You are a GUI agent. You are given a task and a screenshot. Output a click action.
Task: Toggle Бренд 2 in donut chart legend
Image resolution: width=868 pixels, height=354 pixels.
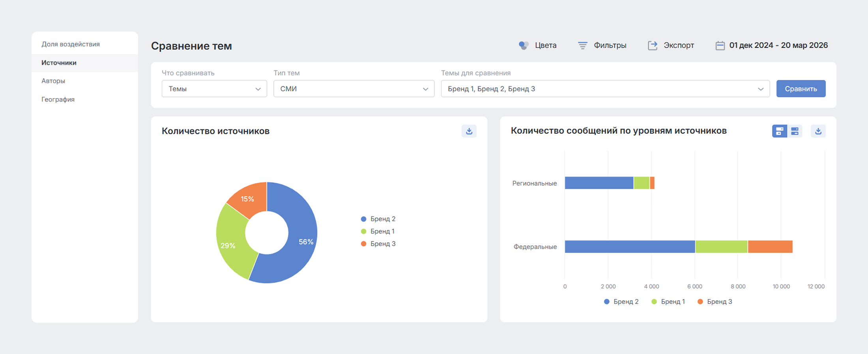378,219
